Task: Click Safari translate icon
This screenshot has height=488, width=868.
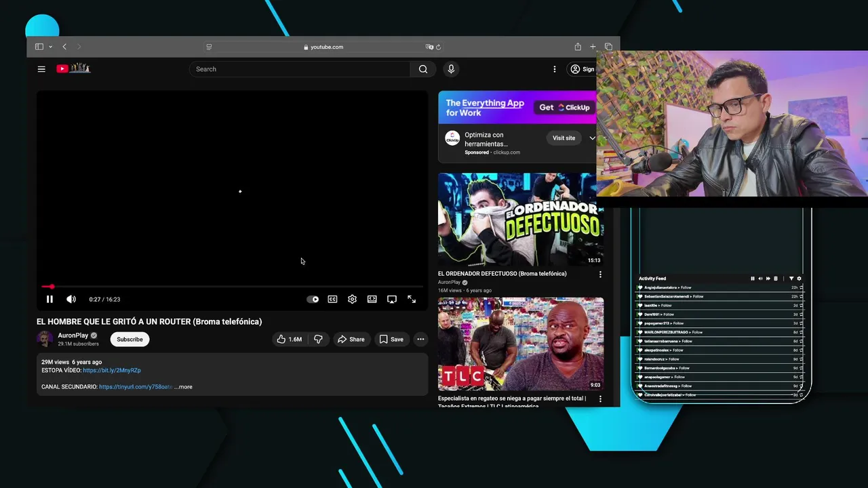Action: tap(429, 47)
